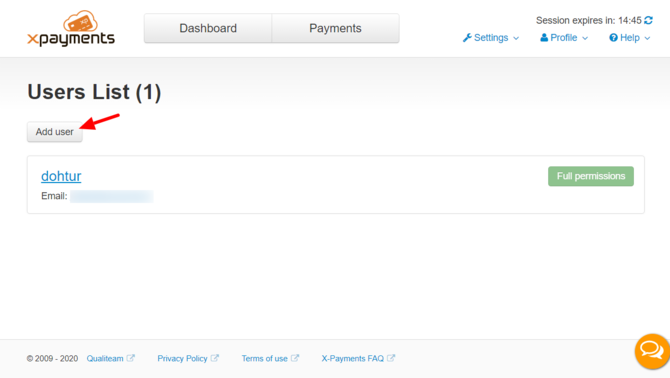This screenshot has width=670, height=378.
Task: Click external link icon beside Terms of use
Action: pyautogui.click(x=295, y=358)
